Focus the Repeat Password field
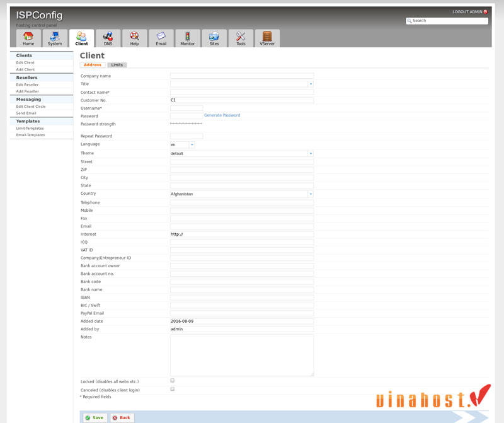The height and width of the screenshot is (423, 504). (x=186, y=136)
